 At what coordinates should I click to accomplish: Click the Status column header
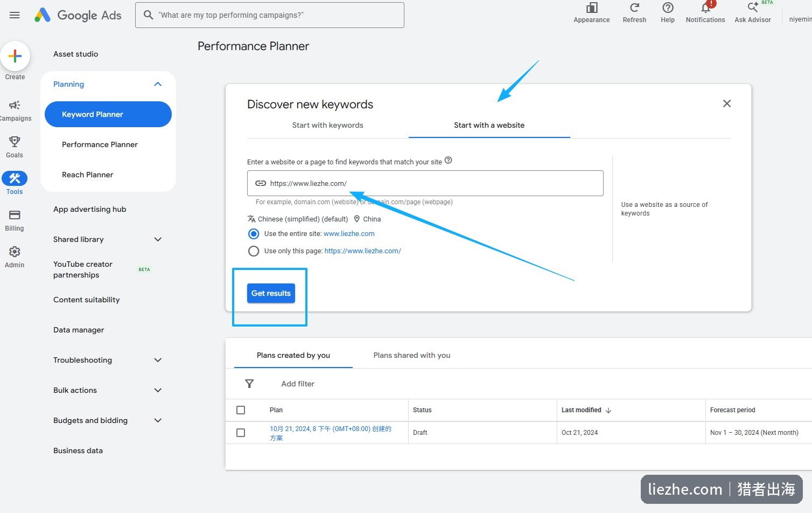(x=422, y=410)
